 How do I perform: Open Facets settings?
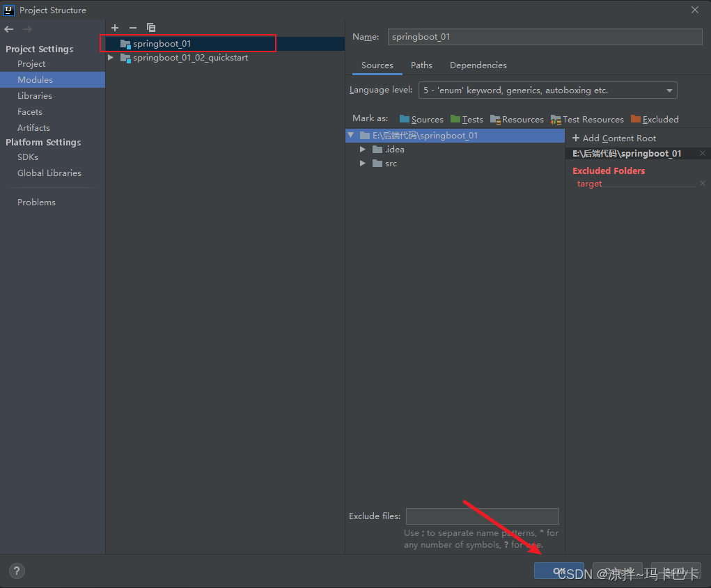coord(53,111)
